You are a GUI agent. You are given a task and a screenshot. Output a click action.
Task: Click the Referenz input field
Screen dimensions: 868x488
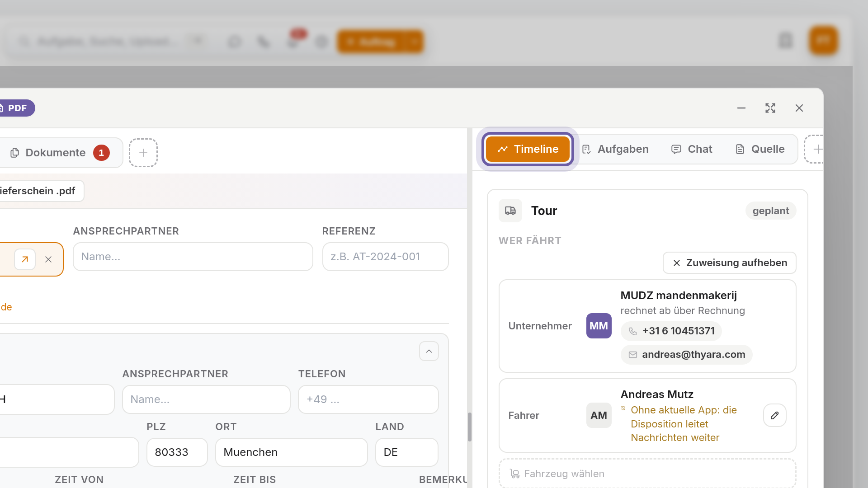385,257
